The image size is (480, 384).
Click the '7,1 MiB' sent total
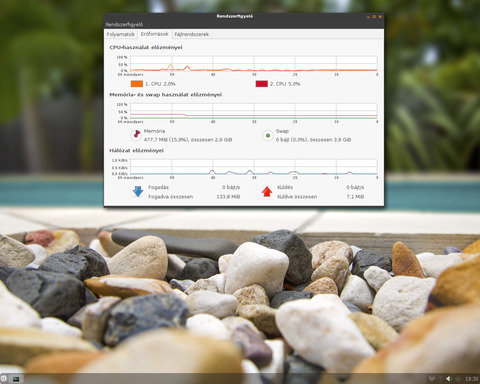355,197
